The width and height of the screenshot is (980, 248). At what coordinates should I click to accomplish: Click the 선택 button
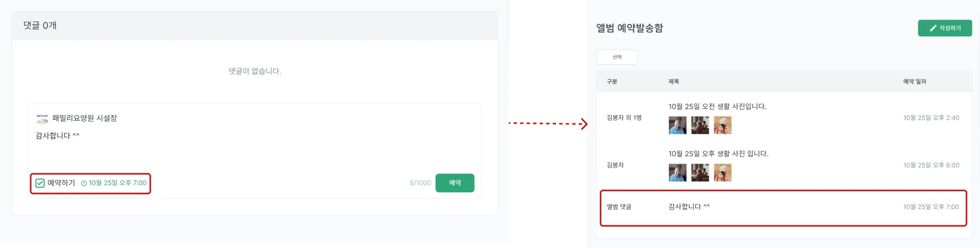[x=617, y=57]
